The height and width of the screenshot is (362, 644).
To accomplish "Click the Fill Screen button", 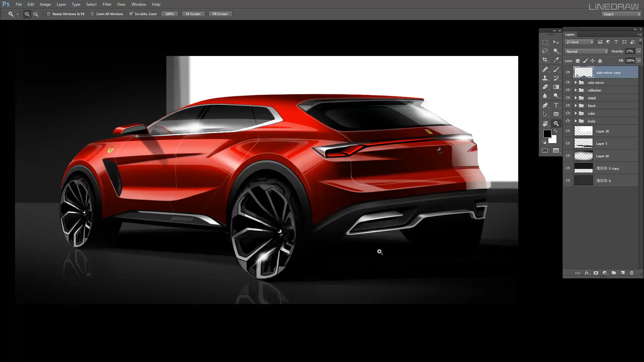I will click(220, 14).
